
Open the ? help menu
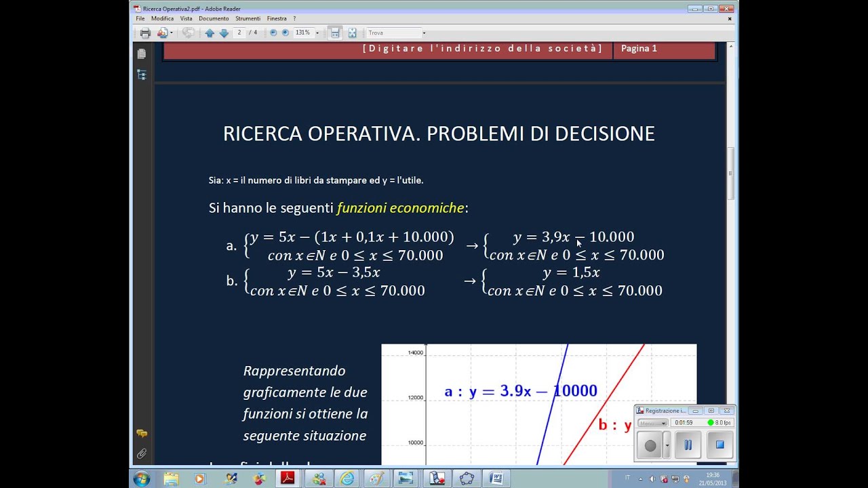294,18
